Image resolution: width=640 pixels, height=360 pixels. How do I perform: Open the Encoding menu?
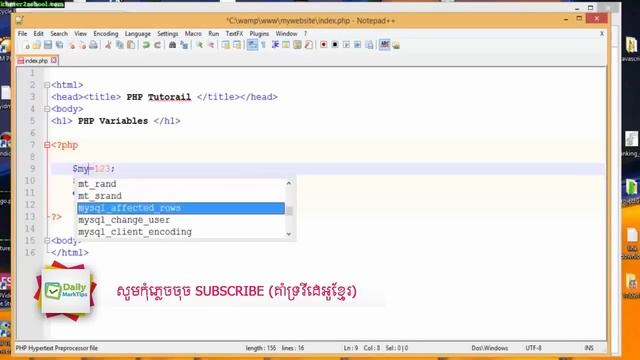106,33
